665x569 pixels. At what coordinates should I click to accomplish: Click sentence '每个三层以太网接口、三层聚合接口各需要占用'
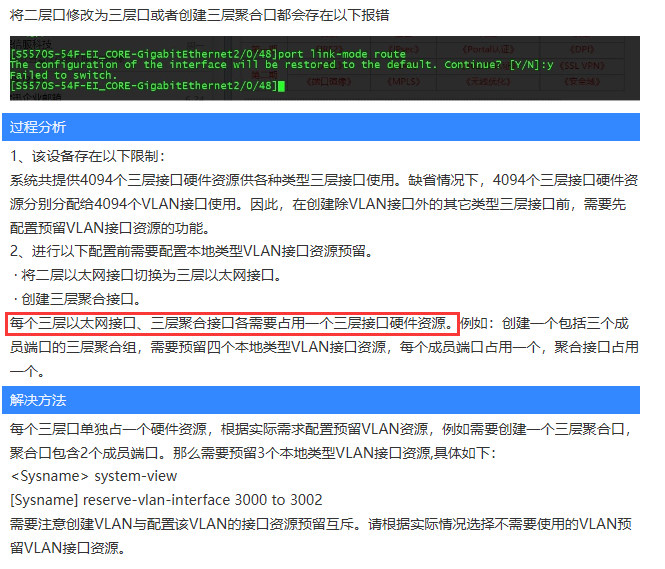tap(232, 324)
